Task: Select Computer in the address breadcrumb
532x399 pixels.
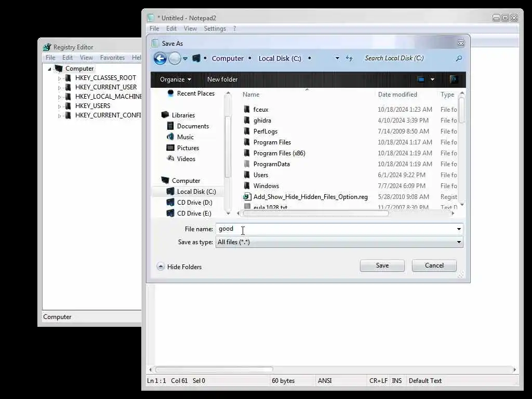Action: point(228,58)
